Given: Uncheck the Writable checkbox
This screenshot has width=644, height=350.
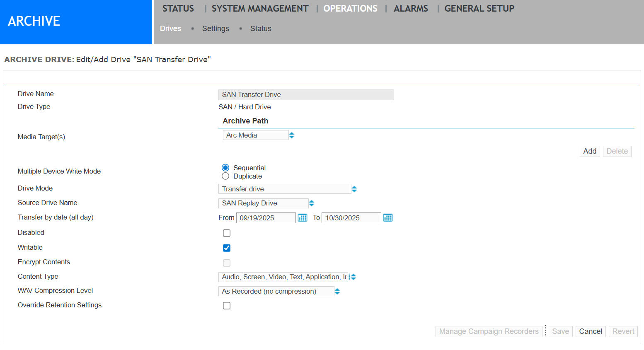Looking at the screenshot, I should 226,248.
